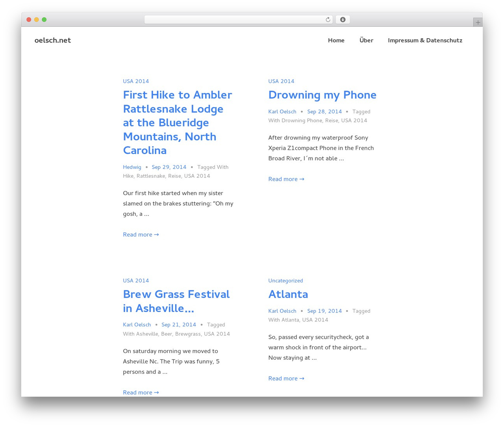Go to oelsch.net site title
Screen dimensions: 504x427
53,40
